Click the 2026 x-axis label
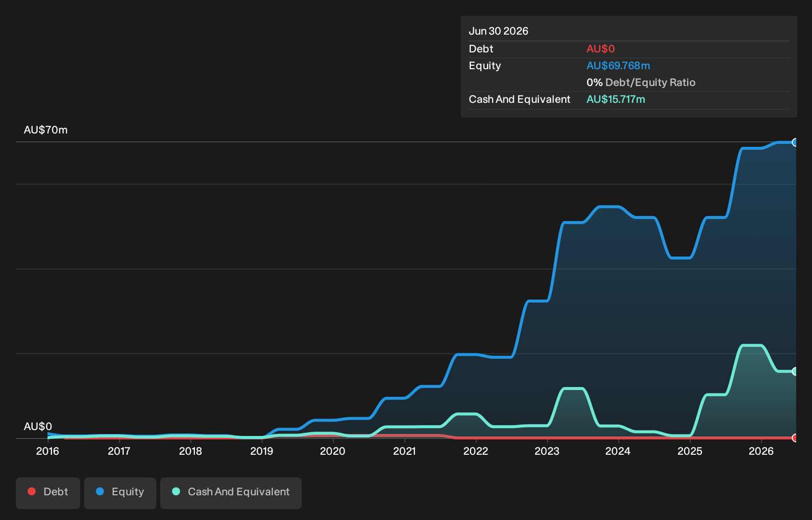Screen dimensions: 812x520 click(x=761, y=451)
